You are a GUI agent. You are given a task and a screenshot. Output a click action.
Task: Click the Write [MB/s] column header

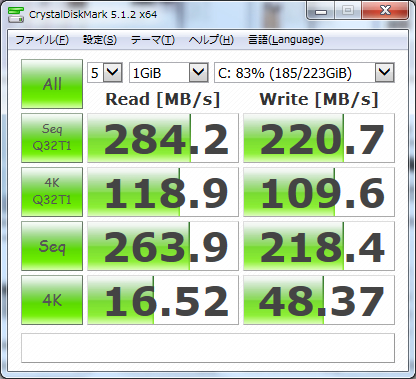click(319, 99)
